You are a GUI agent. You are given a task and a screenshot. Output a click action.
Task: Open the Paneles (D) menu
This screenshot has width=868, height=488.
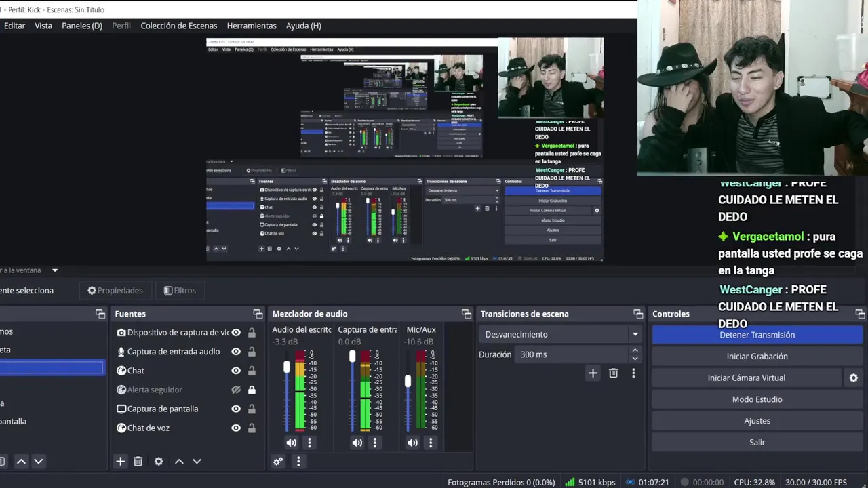(x=82, y=26)
